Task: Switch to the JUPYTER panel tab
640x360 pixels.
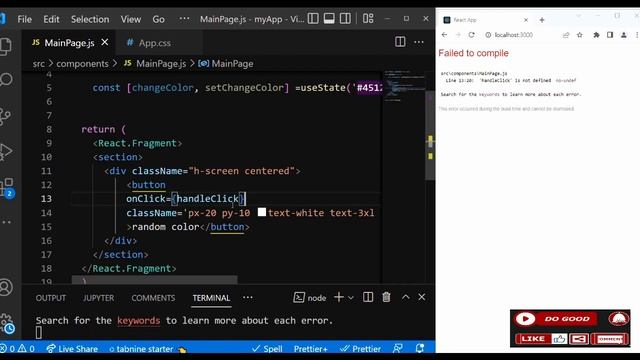Action: pyautogui.click(x=98, y=298)
